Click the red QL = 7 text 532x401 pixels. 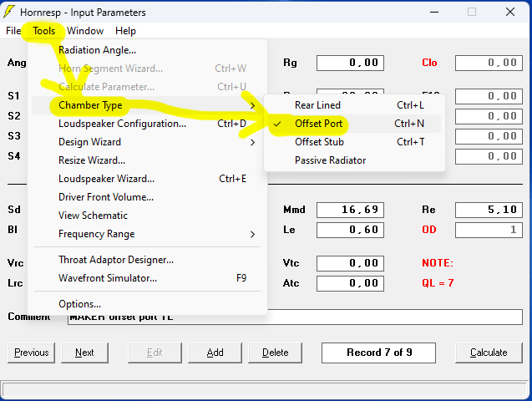[438, 283]
